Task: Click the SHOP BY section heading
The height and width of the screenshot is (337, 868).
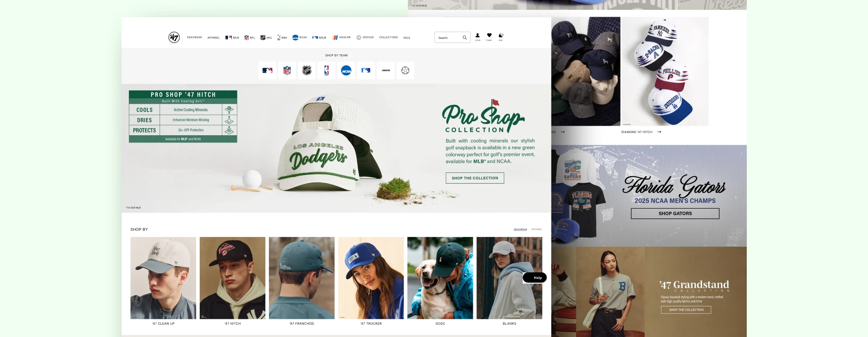Action: click(139, 229)
